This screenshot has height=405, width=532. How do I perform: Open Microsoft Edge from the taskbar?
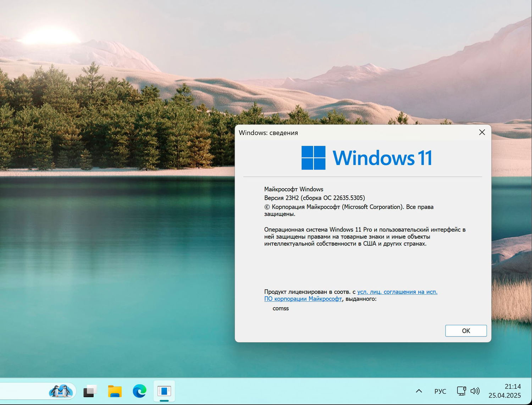(x=139, y=391)
